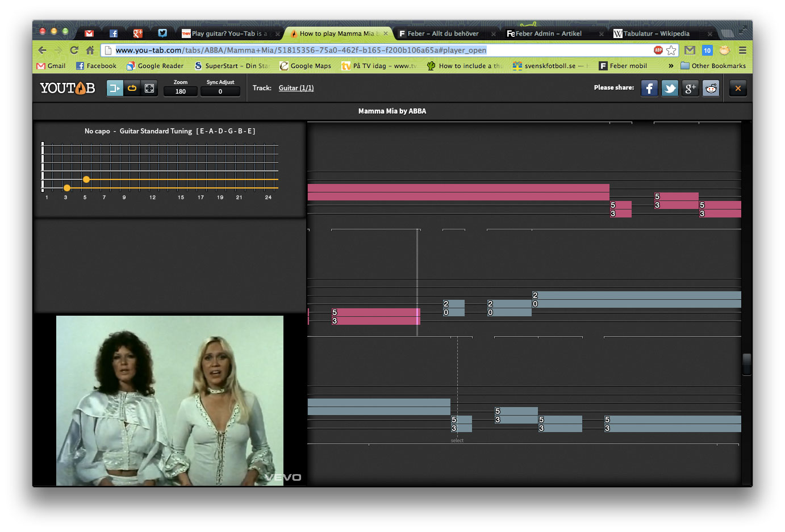The width and height of the screenshot is (785, 532).
Task: Close the YouTab player with orange X
Action: tap(738, 88)
